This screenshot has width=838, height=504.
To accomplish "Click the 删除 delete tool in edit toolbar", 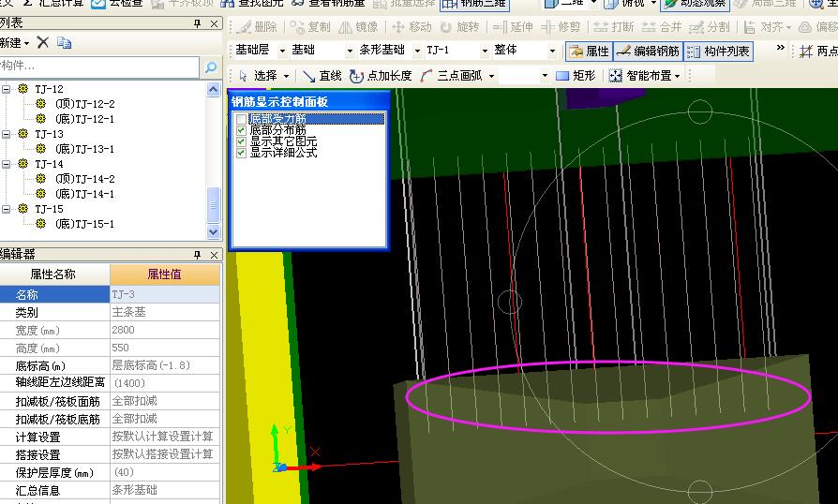I will point(257,26).
